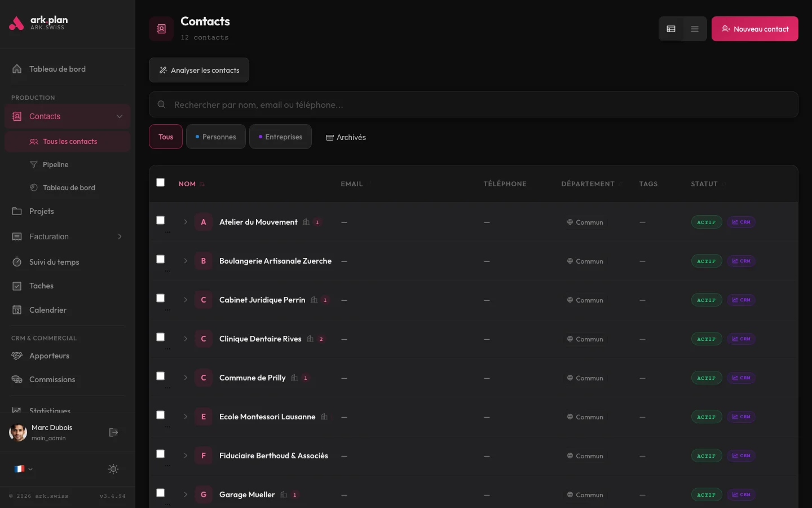Open the Tableau de bord sidebar icon
Viewport: 812px width, 508px height.
[17, 69]
